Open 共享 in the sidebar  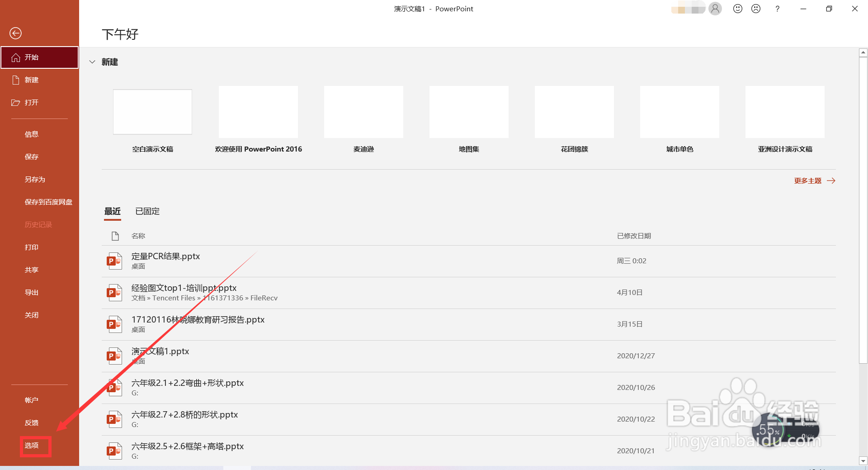tap(39, 270)
